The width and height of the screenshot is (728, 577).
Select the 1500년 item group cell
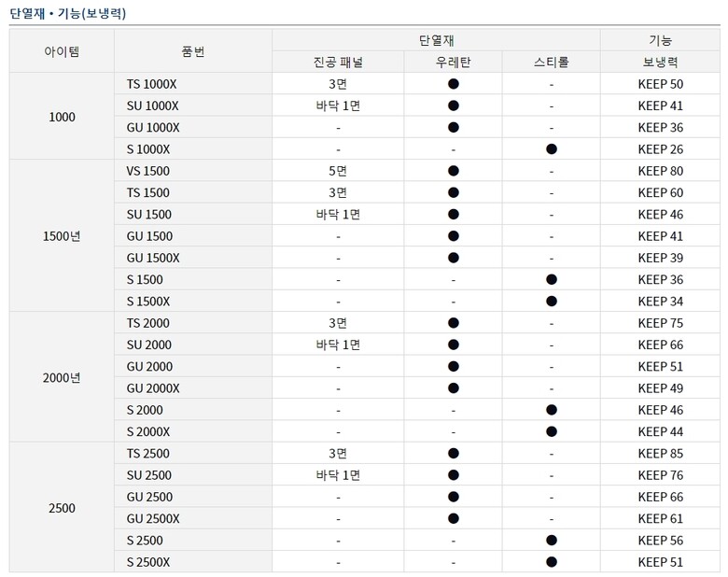tap(62, 236)
